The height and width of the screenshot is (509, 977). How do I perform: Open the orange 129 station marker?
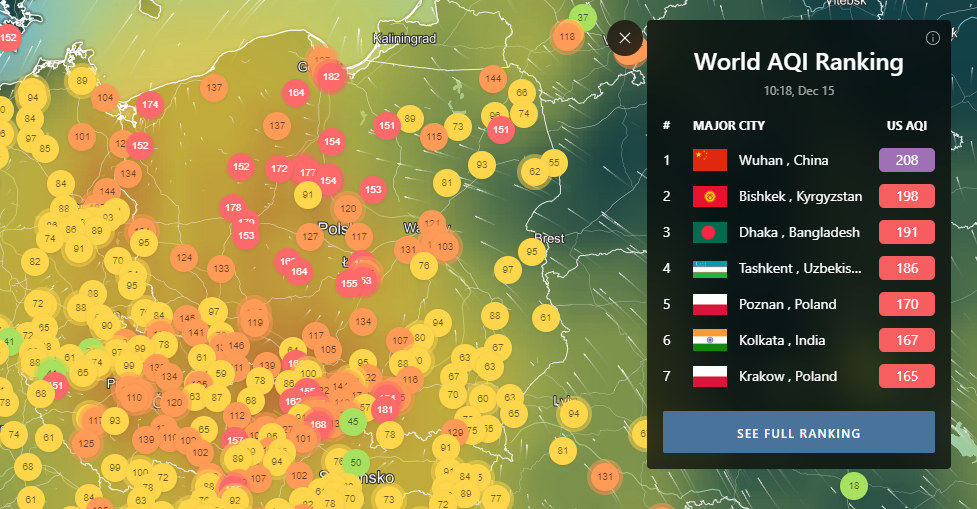(455, 432)
